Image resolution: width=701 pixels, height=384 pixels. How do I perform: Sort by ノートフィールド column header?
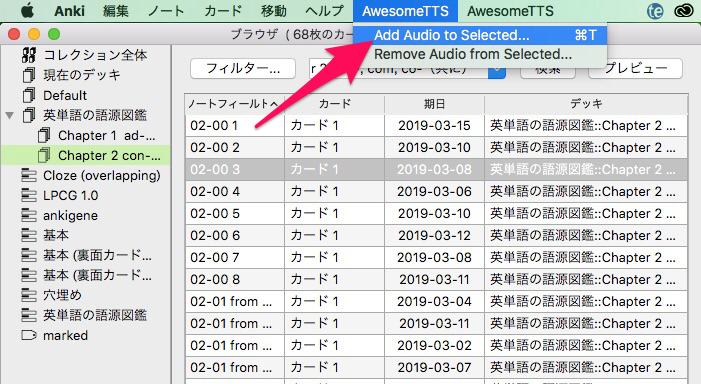point(235,104)
